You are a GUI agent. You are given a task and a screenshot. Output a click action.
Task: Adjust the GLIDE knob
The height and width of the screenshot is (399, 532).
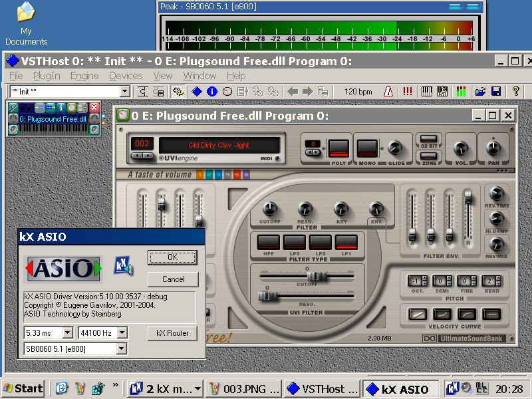pos(394,148)
